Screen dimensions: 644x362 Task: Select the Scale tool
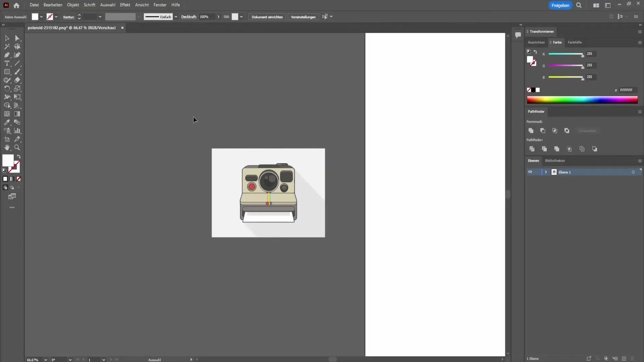[17, 88]
